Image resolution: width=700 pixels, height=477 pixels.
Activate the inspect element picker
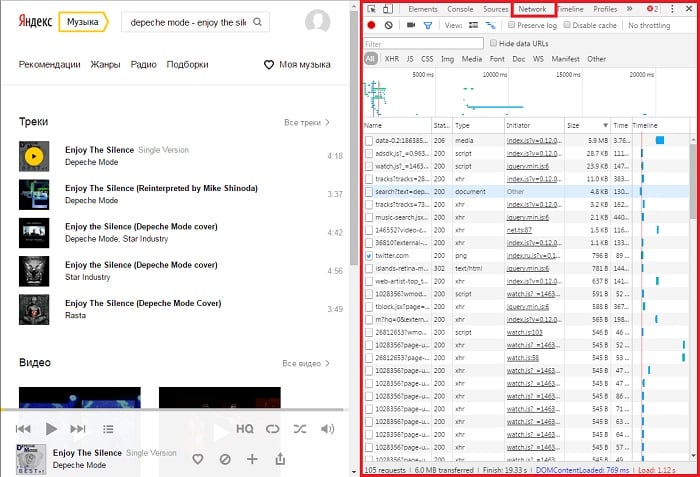(x=371, y=9)
